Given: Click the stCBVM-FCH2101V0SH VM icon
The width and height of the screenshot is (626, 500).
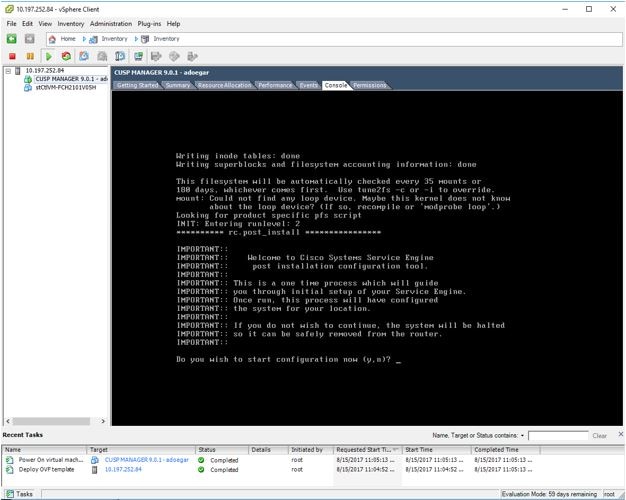Looking at the screenshot, I should pos(28,87).
